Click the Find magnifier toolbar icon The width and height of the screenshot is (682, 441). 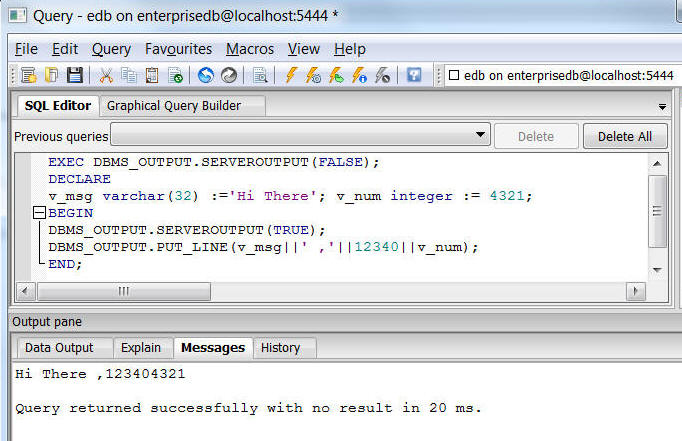[259, 75]
